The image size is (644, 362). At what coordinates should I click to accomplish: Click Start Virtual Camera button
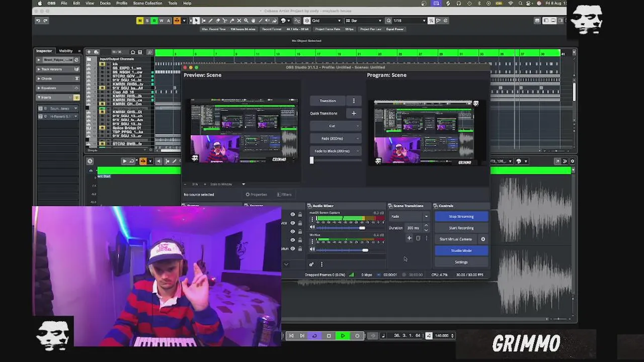tap(456, 239)
